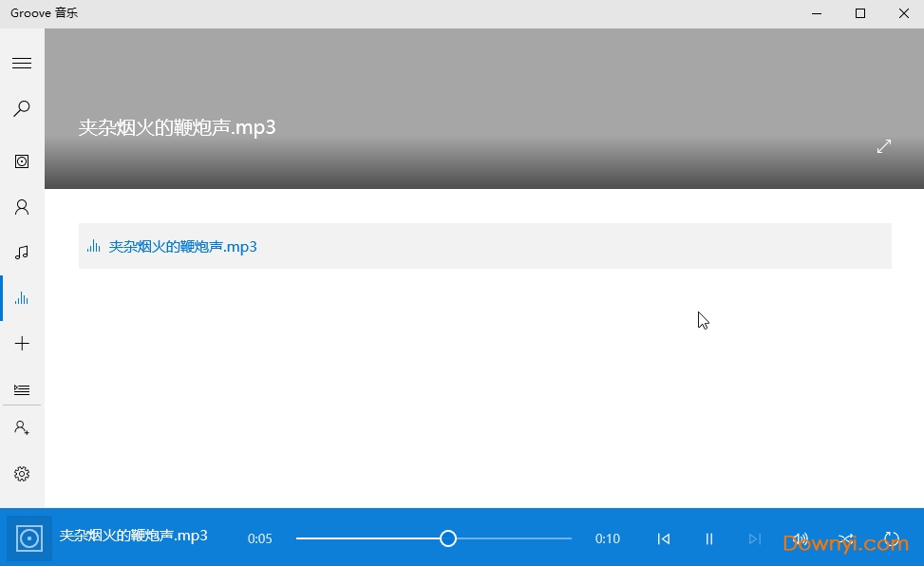The width and height of the screenshot is (924, 566).
Task: Create a new playlist with the plus icon
Action: click(21, 343)
